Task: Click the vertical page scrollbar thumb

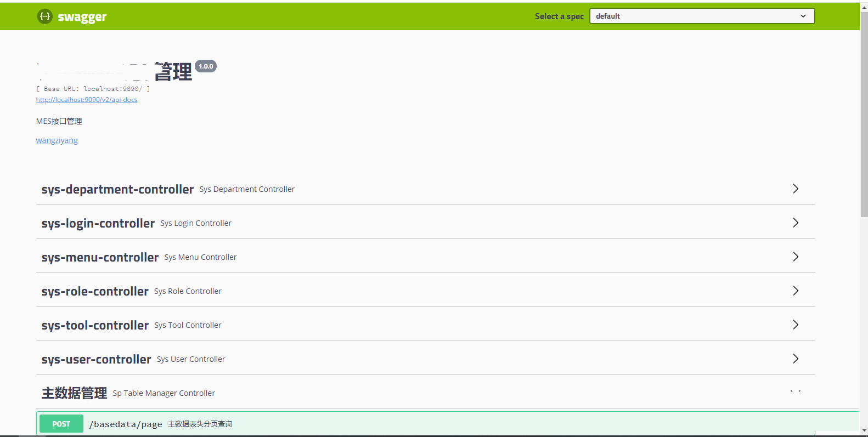Action: tap(864, 115)
